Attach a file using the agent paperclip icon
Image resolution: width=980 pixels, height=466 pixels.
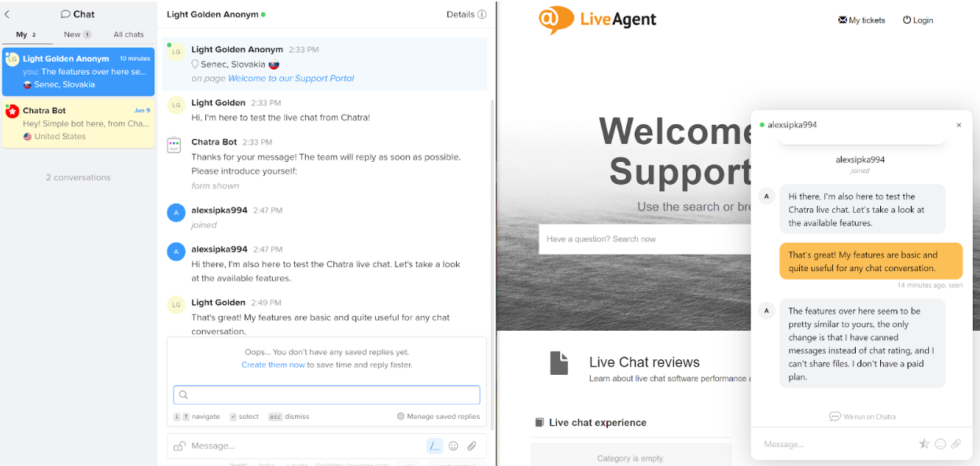click(472, 446)
